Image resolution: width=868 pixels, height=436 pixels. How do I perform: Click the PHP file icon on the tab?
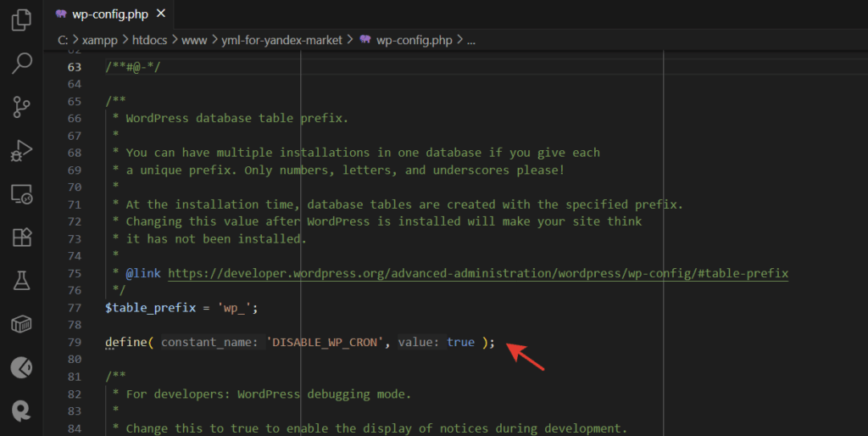click(61, 14)
